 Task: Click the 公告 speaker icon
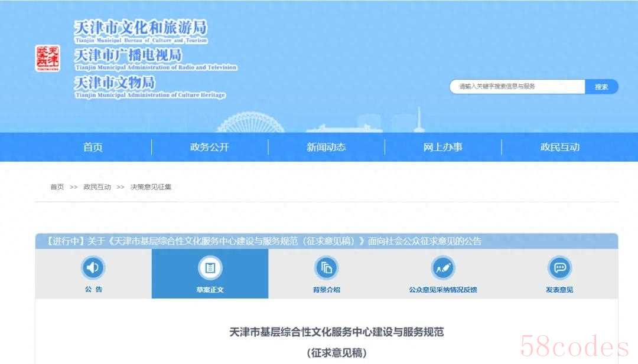[x=93, y=267]
